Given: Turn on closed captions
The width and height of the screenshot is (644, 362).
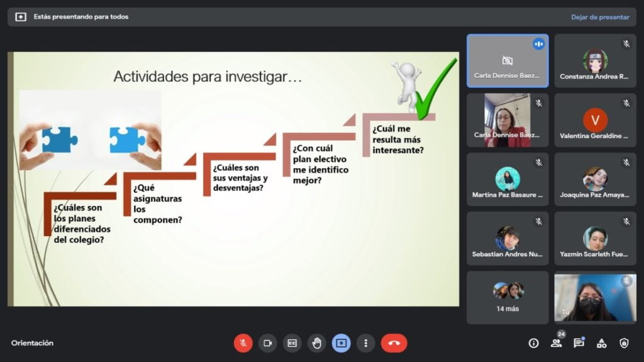Looking at the screenshot, I should point(292,343).
